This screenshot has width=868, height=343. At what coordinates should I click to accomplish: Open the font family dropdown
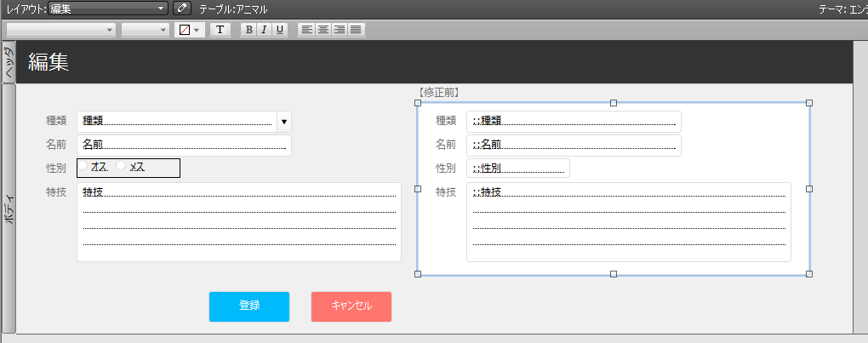(x=61, y=30)
